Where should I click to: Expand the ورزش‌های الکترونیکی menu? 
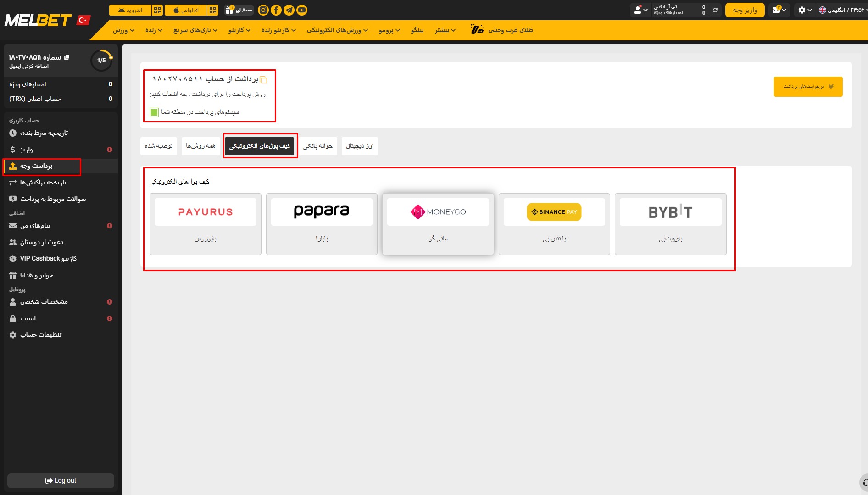tap(338, 30)
